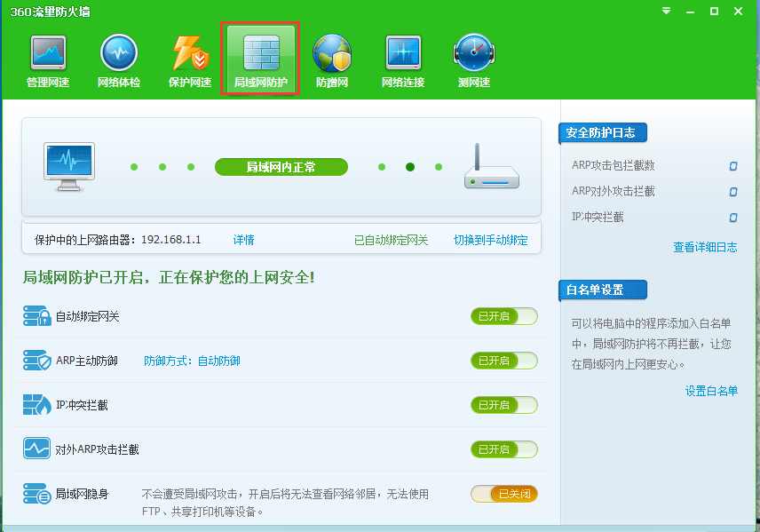
Task: Change 防御方式: 自动防御 setting
Action: pyautogui.click(x=192, y=361)
